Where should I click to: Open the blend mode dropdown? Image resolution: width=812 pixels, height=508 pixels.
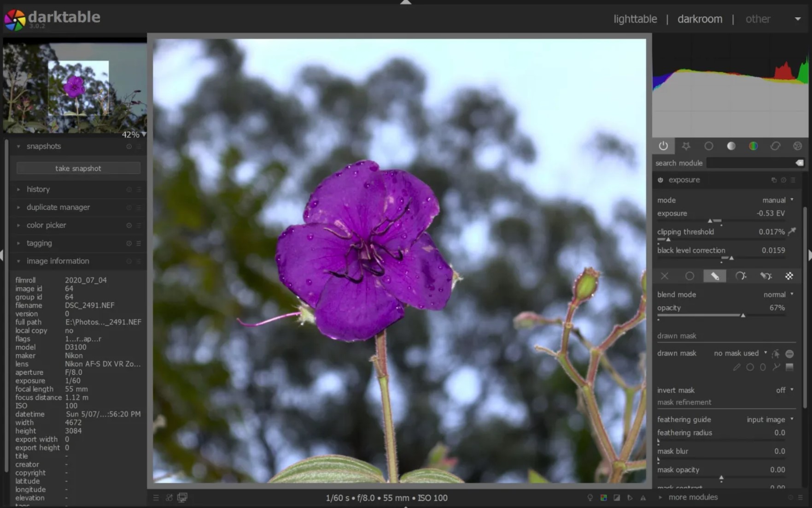pos(777,295)
